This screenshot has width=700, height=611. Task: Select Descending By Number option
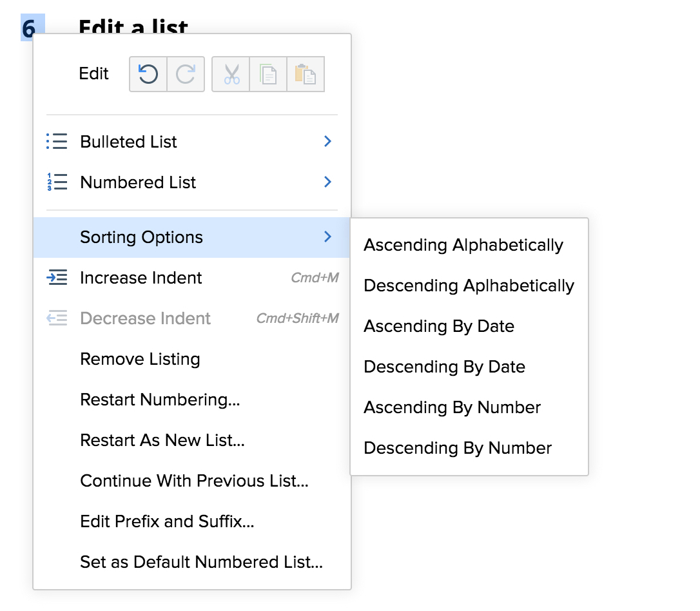point(458,448)
